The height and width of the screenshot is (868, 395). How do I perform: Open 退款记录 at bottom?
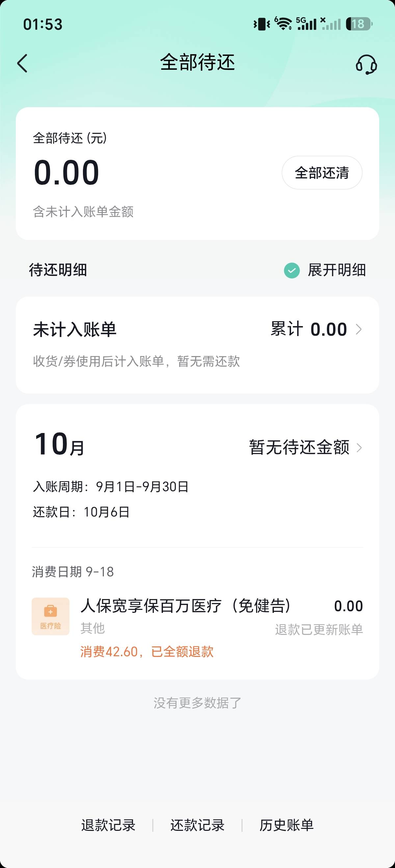point(108,825)
